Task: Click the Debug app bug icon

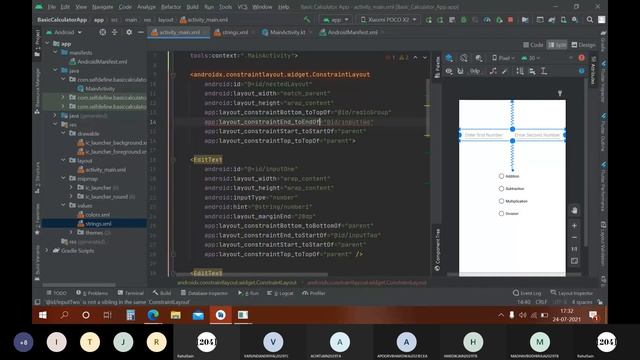Action: coord(464,20)
